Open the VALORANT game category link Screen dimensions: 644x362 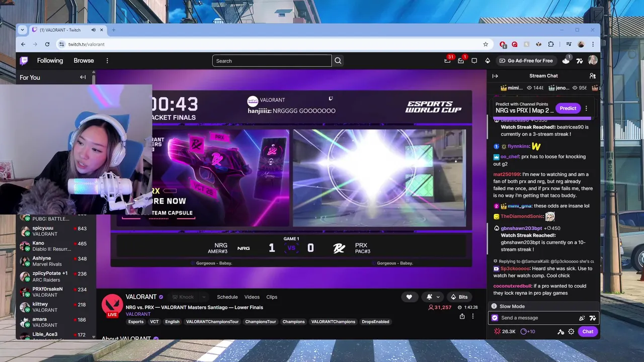(x=138, y=314)
